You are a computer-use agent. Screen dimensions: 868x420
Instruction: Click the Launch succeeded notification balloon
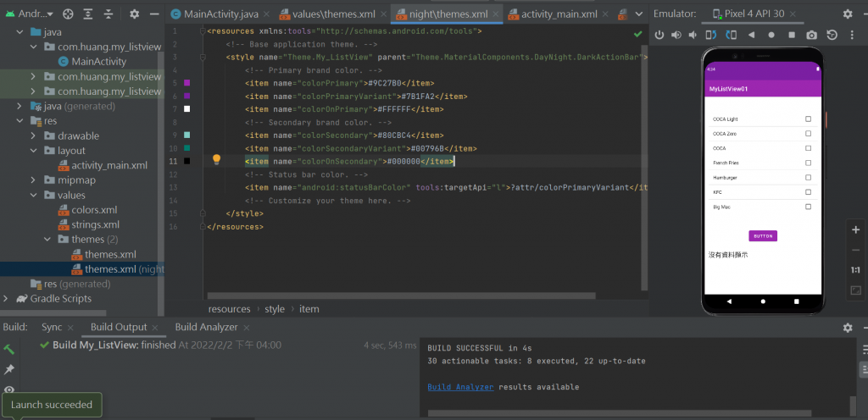pos(52,405)
